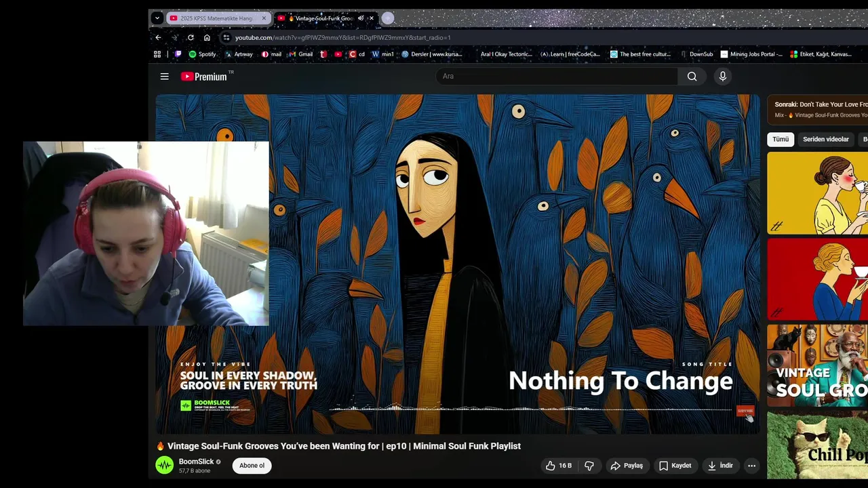Select the 'Tümü' filter chip

click(781, 139)
